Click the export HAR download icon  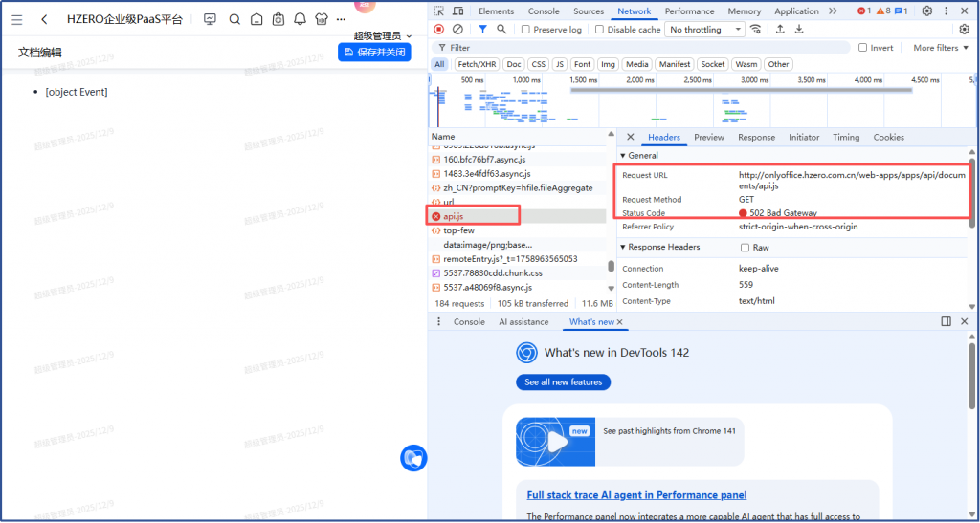point(799,30)
